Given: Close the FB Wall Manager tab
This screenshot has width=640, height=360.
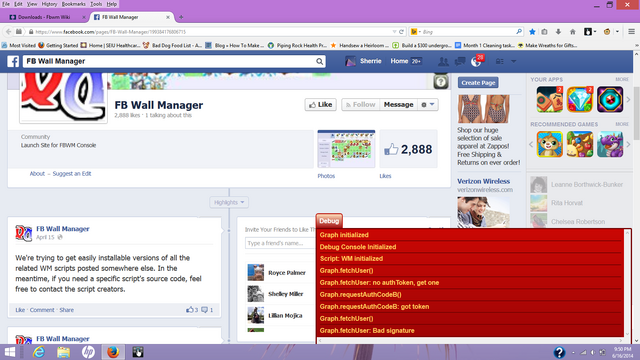Looking at the screenshot, I should (168, 17).
